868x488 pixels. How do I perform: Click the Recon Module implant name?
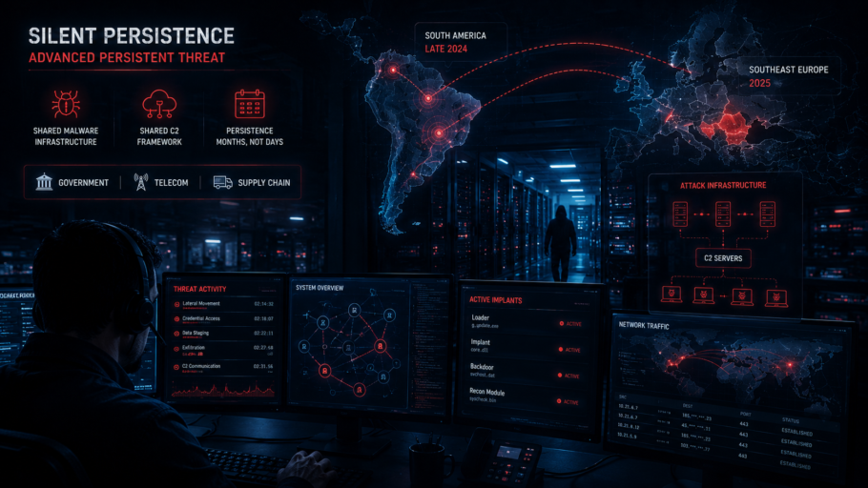pyautogui.click(x=486, y=393)
